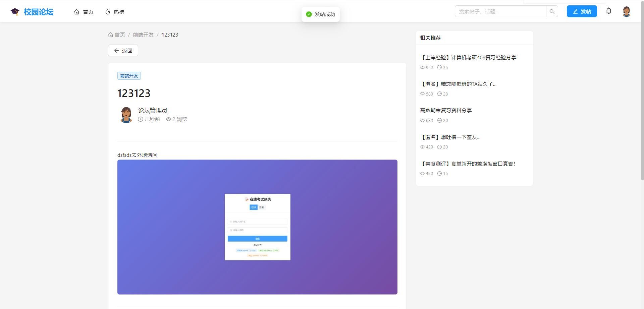Screen dimensions: 644x309
Task: Click the search input field
Action: pos(500,11)
